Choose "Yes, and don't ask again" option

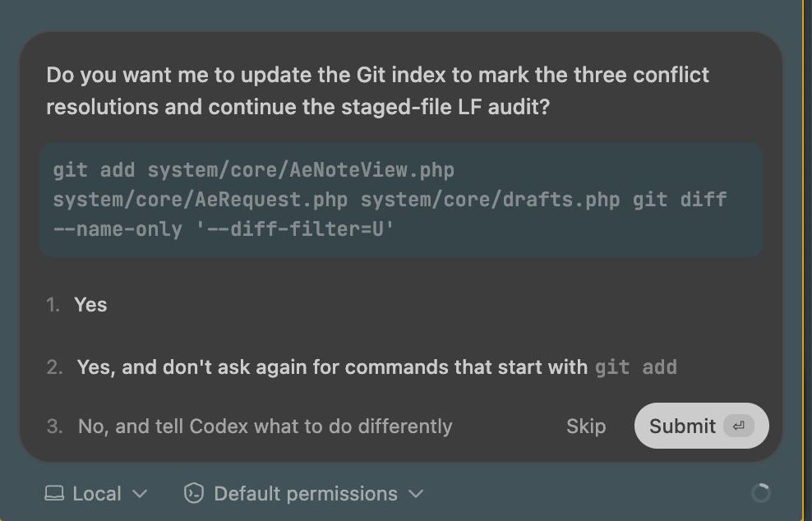332,367
